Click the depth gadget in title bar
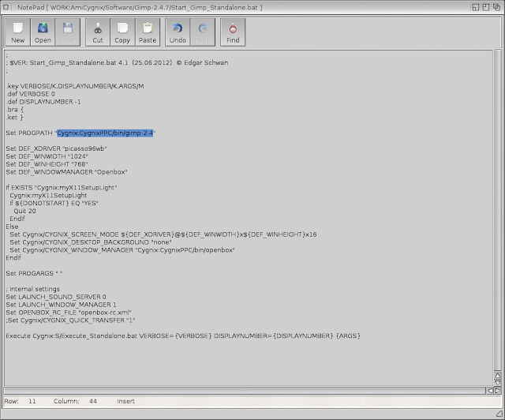This screenshot has width=505, height=420. [496, 7]
